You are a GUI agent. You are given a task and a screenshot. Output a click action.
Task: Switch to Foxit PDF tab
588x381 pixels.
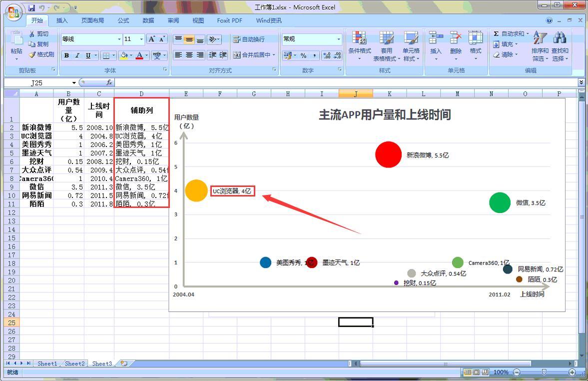[229, 20]
